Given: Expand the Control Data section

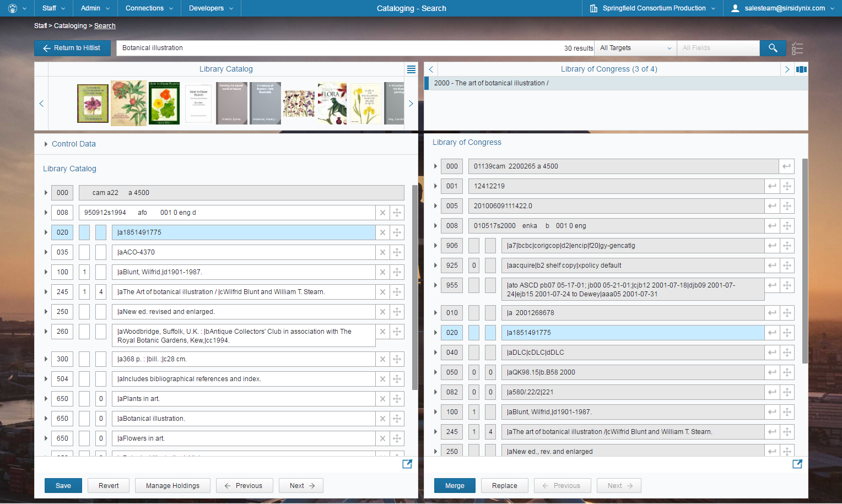Looking at the screenshot, I should (46, 144).
